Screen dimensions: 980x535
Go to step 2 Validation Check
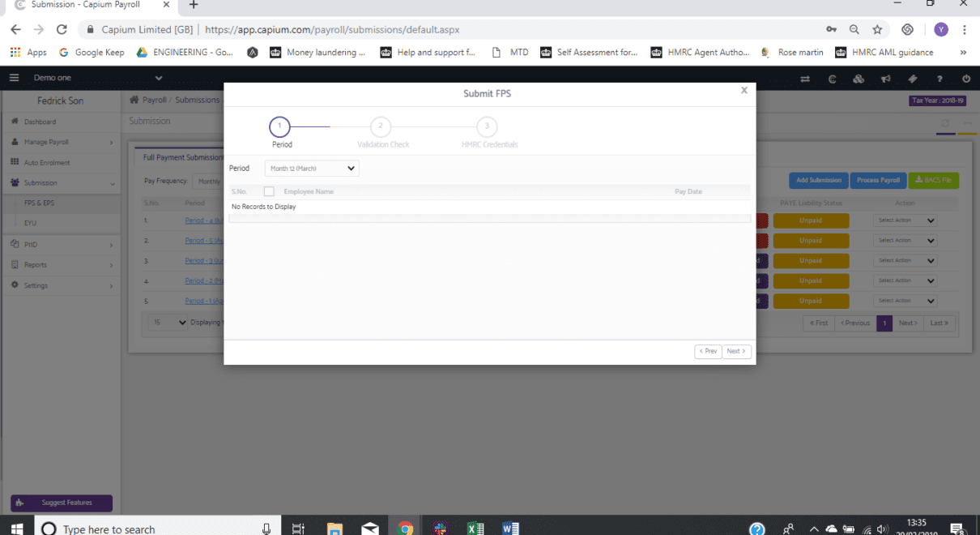[380, 127]
